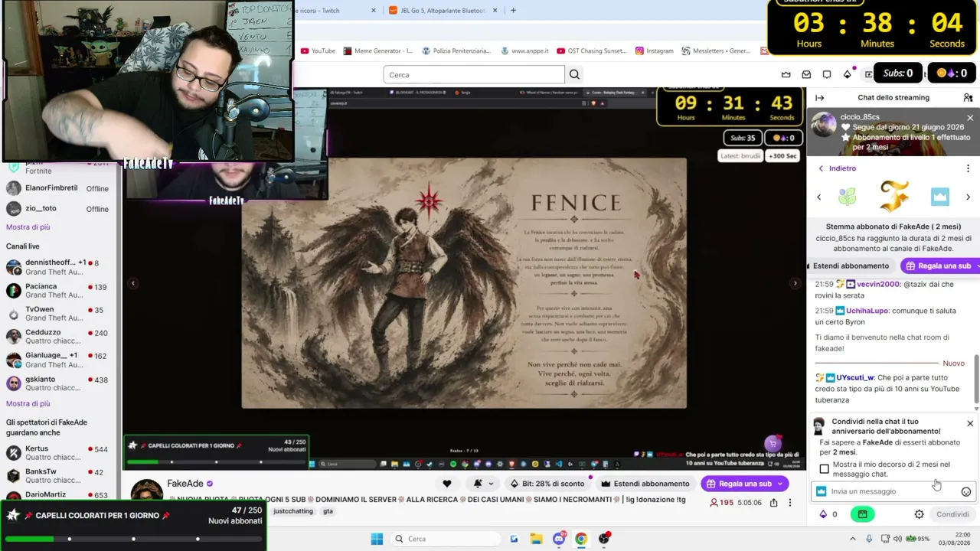Open the OST Chasing Sunset bookmark

pos(592,51)
